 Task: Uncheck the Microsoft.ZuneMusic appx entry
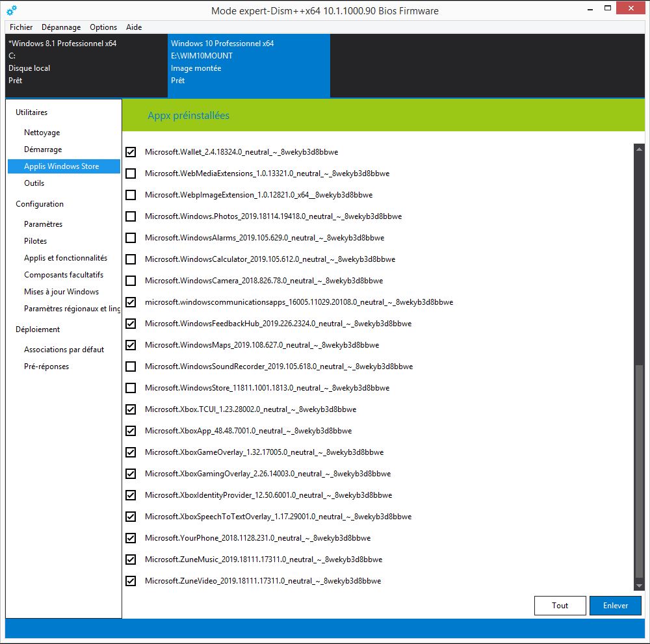[x=131, y=560]
